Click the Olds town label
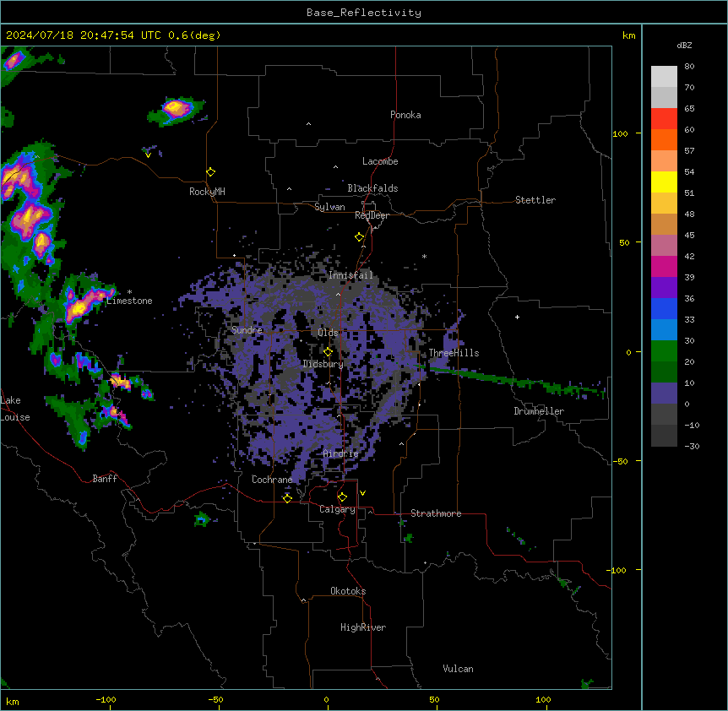The width and height of the screenshot is (728, 711). (x=328, y=333)
